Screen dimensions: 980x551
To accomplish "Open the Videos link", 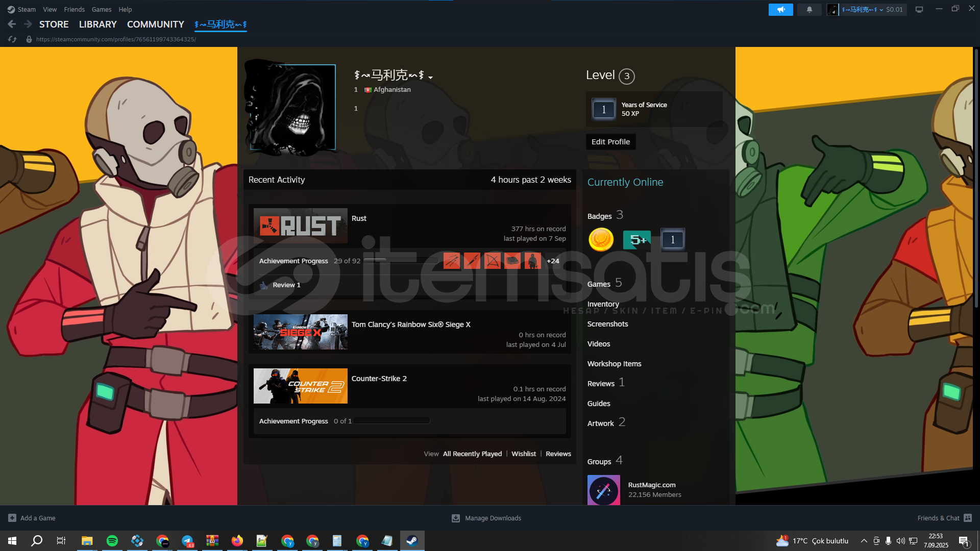I will tap(599, 343).
